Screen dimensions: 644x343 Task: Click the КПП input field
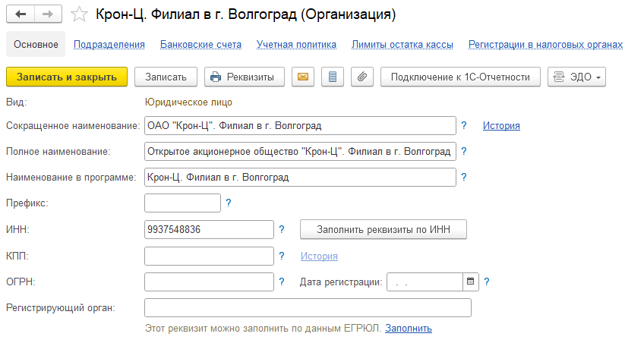point(209,256)
